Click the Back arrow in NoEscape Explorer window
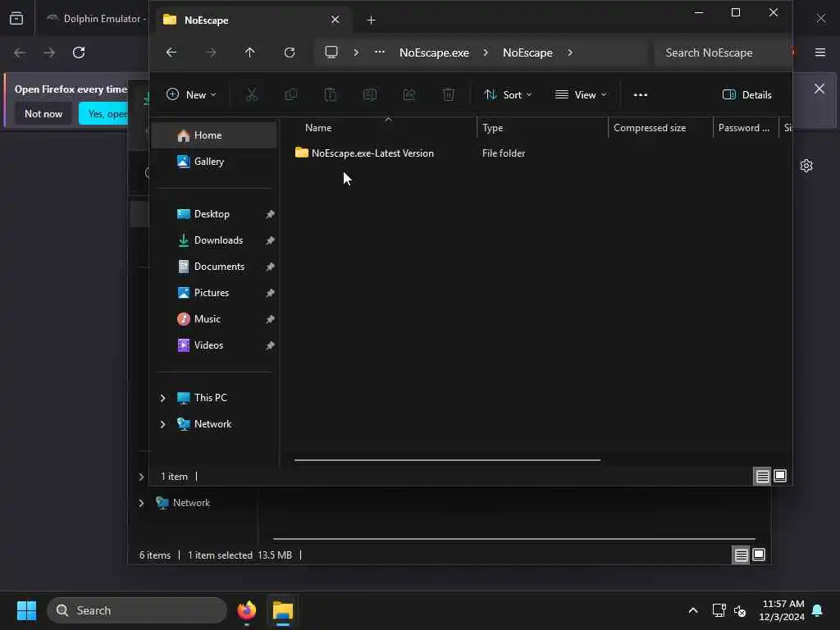Image resolution: width=840 pixels, height=630 pixels. coord(171,52)
